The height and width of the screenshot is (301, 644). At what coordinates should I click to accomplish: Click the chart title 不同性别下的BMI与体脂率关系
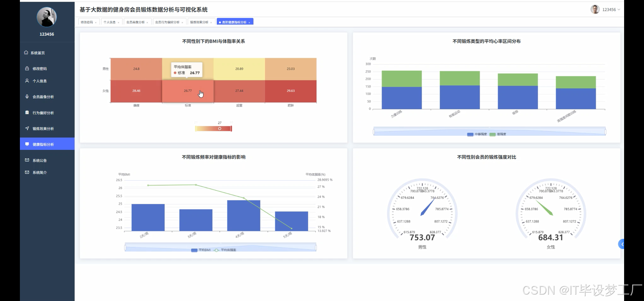click(x=213, y=41)
